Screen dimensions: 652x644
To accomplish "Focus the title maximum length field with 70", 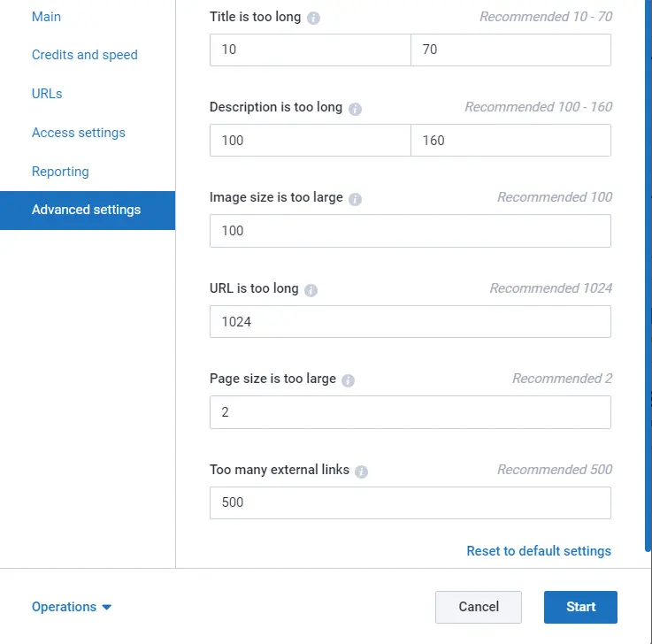I will pos(510,50).
